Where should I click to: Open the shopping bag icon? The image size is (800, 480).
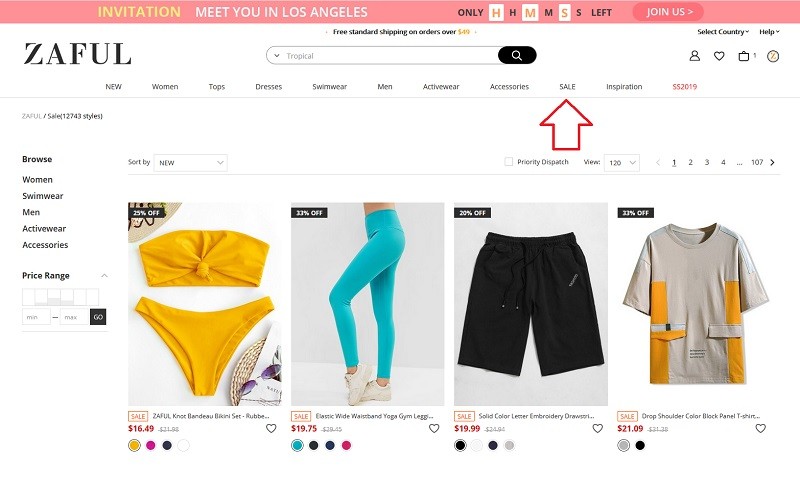pos(744,56)
